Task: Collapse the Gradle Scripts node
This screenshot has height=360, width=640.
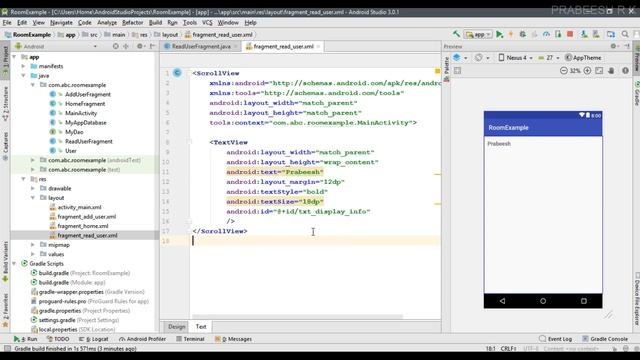Action: [14, 264]
